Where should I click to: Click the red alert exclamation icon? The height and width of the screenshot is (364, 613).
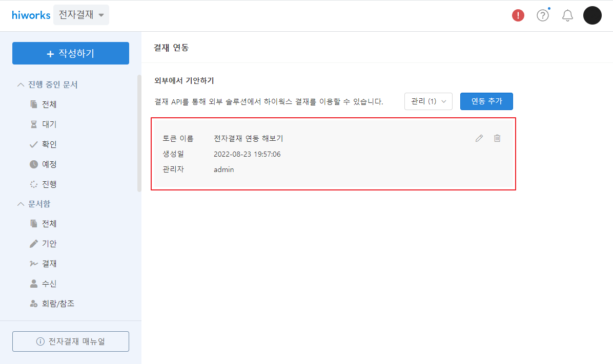coord(518,15)
